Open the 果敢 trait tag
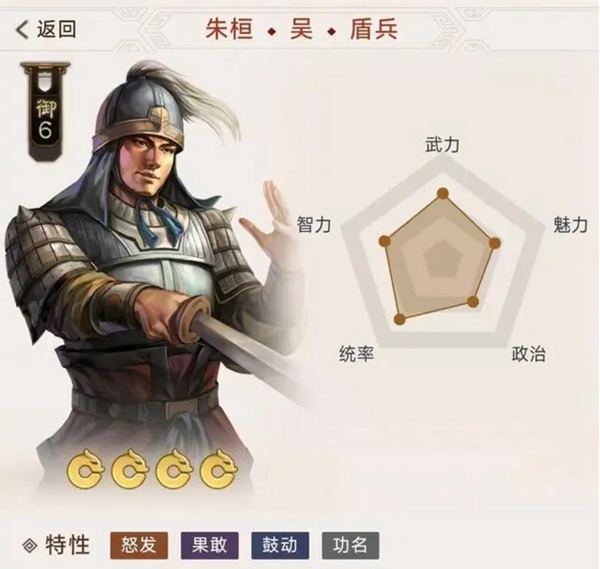The height and width of the screenshot is (569, 600). (210, 545)
